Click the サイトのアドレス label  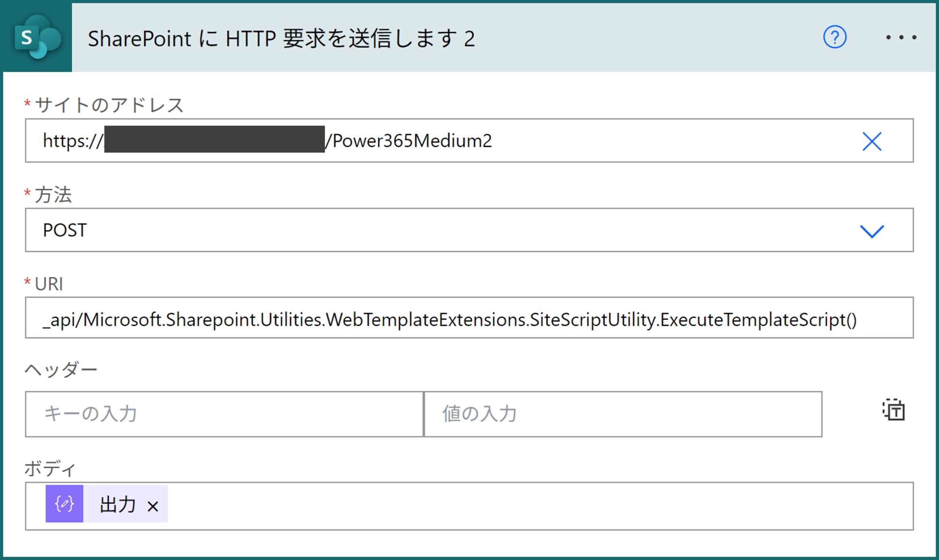(x=109, y=105)
